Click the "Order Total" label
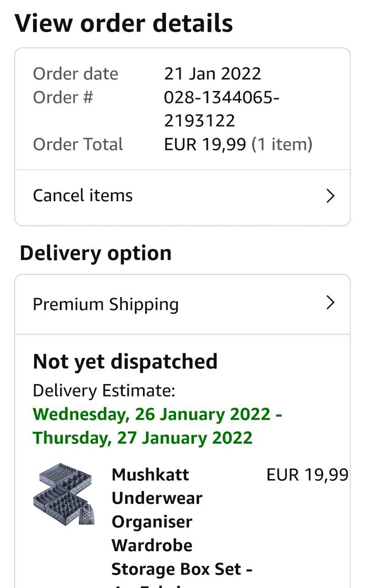 [x=78, y=144]
